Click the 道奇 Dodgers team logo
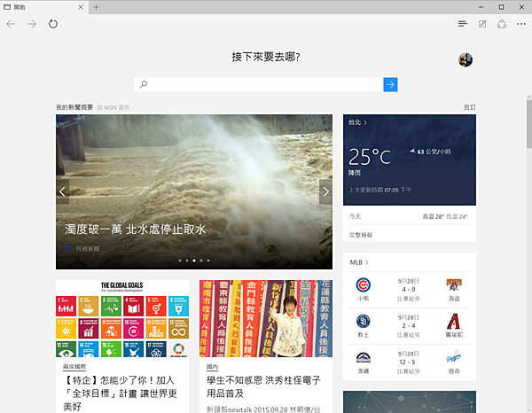Viewport: 532px width, 413px height. [x=454, y=357]
